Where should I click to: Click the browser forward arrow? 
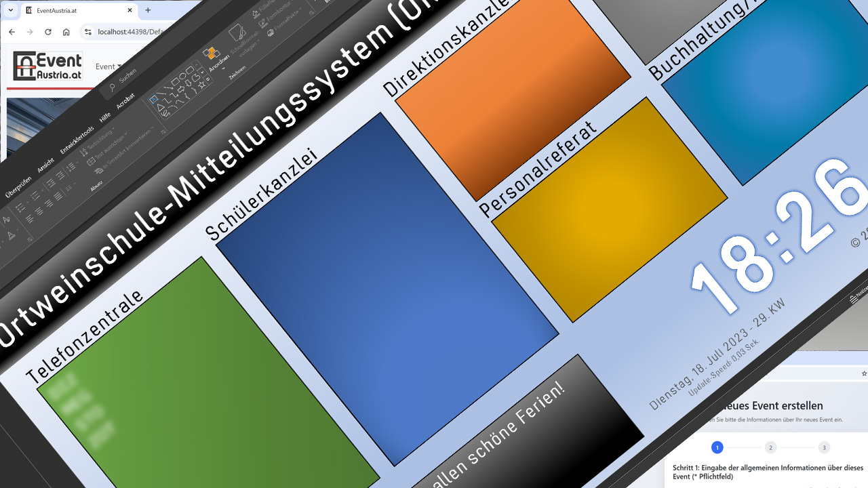(29, 32)
